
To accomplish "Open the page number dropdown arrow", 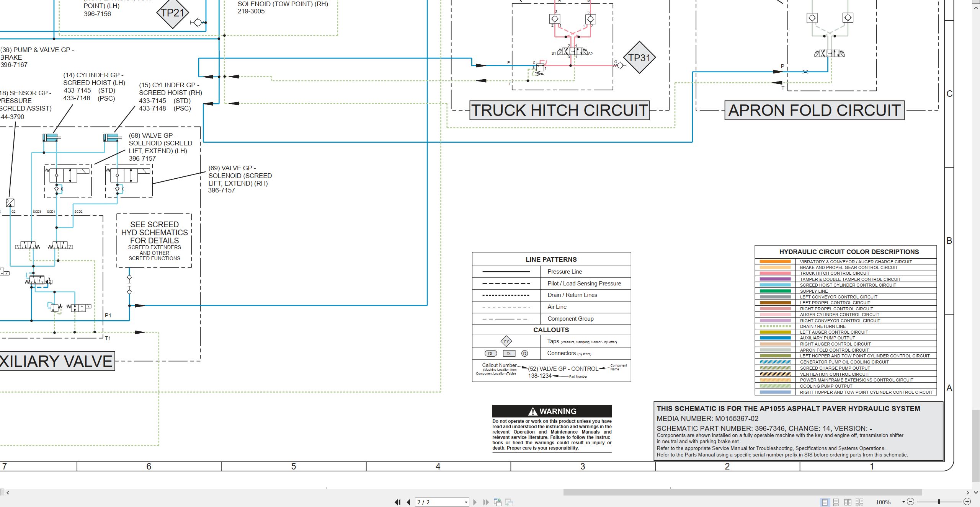I will point(466,502).
